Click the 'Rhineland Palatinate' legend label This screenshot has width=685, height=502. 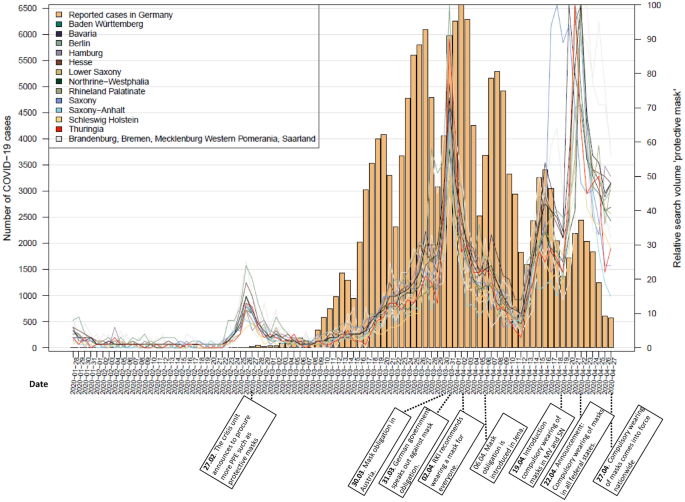point(107,91)
